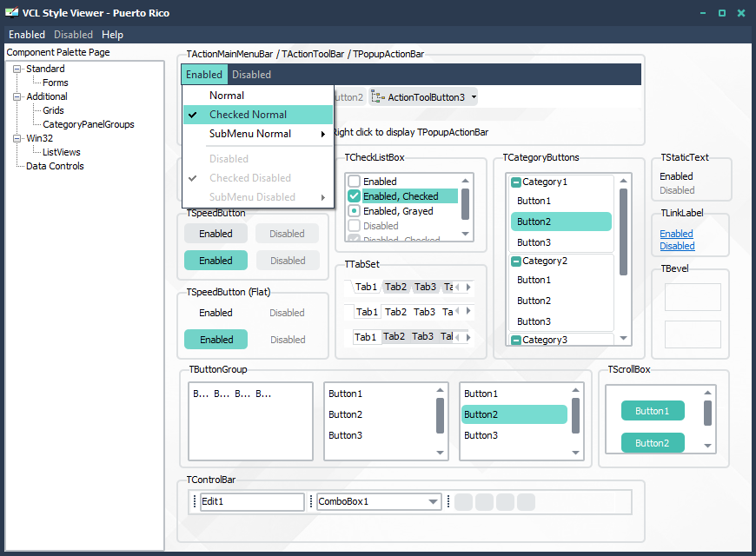Collapse the Win32 tree node

[17, 138]
